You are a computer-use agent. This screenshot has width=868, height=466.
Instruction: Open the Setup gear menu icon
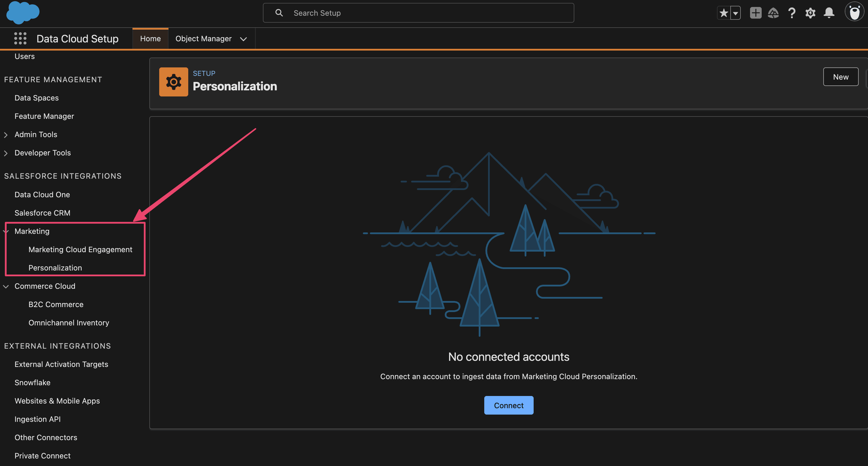click(810, 13)
